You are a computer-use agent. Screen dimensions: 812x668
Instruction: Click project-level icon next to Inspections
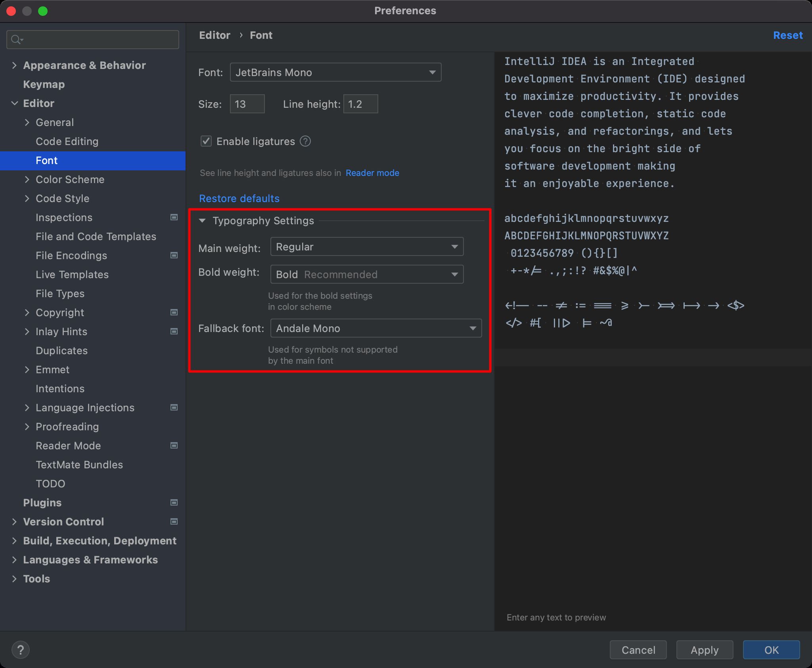[x=174, y=217]
